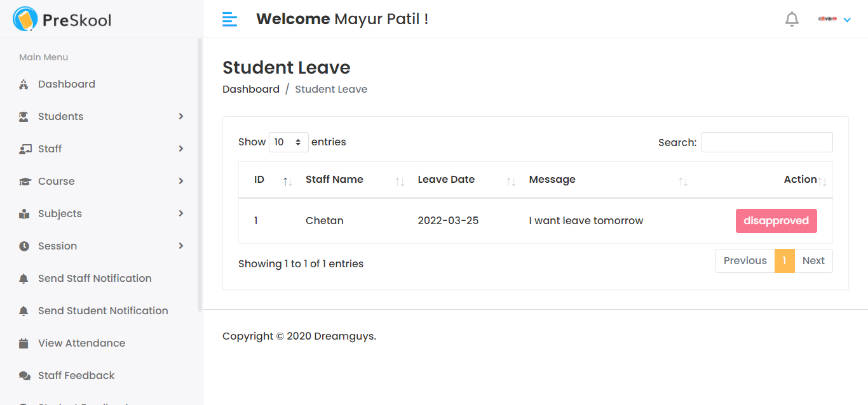The image size is (868, 405).
Task: Select View Attendance from the sidebar menu
Action: (x=81, y=343)
